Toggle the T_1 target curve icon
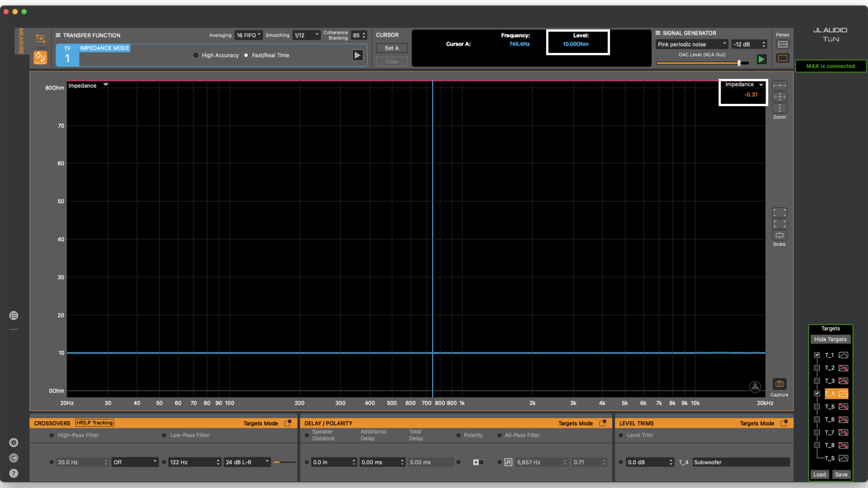The width and height of the screenshot is (868, 488). coord(843,355)
